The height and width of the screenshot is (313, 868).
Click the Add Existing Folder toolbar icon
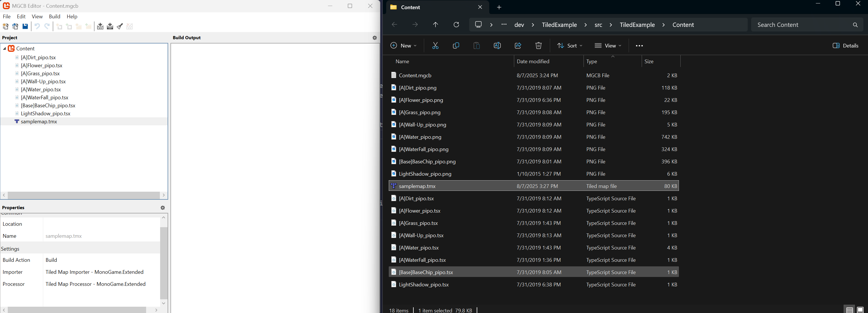point(88,27)
